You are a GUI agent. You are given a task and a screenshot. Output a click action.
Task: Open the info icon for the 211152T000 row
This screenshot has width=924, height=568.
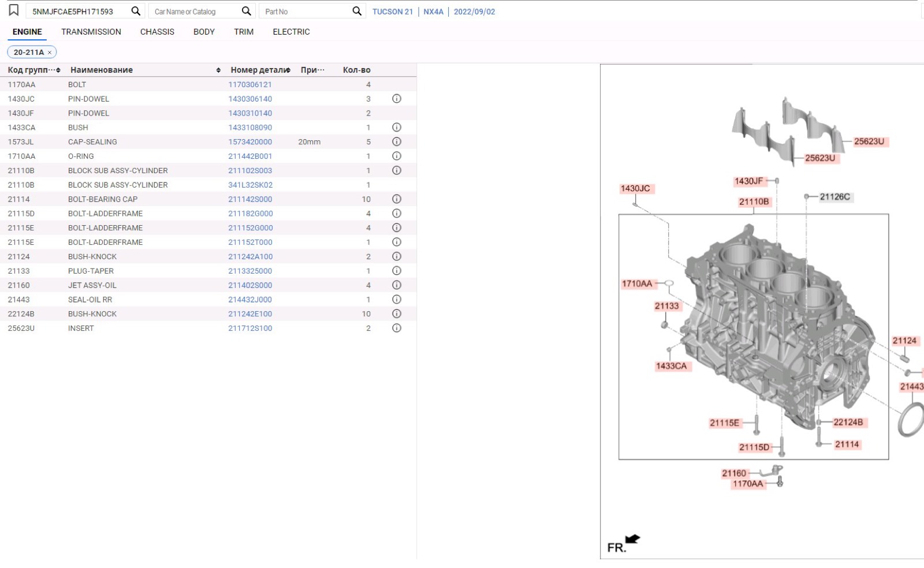(397, 242)
